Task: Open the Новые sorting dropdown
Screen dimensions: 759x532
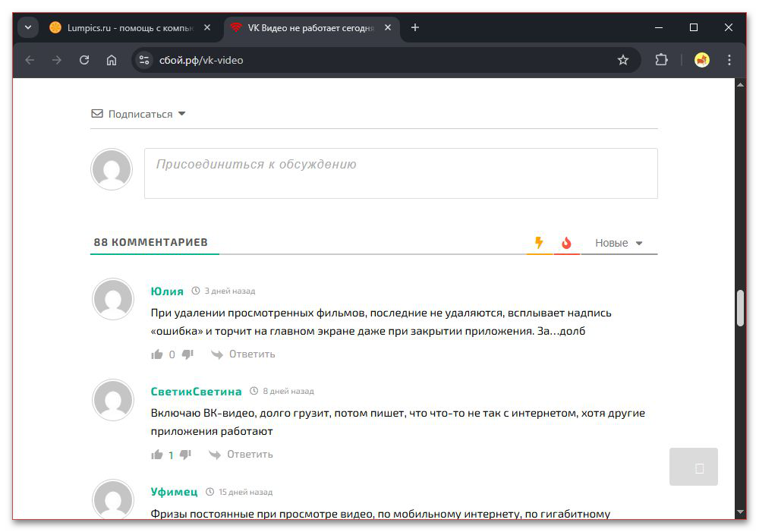Action: tap(619, 243)
